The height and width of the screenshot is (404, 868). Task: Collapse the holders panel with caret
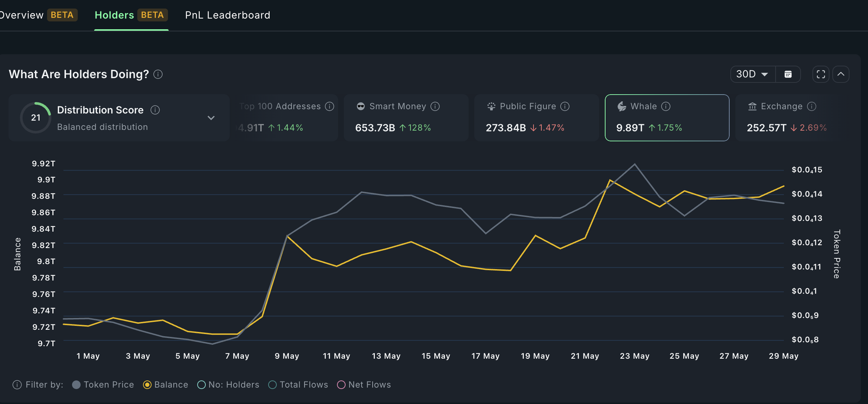[841, 74]
